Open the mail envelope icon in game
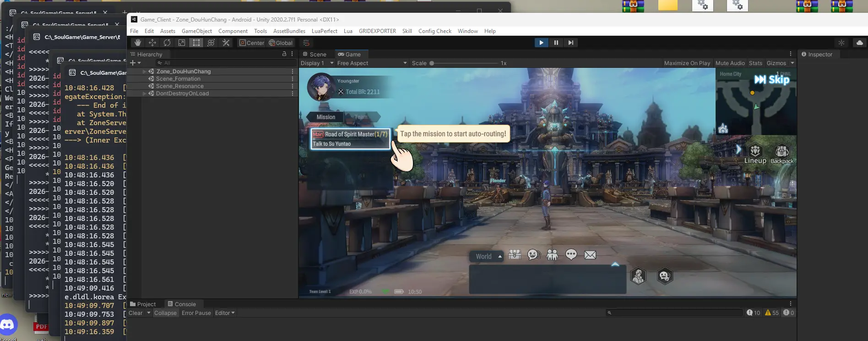 [590, 255]
